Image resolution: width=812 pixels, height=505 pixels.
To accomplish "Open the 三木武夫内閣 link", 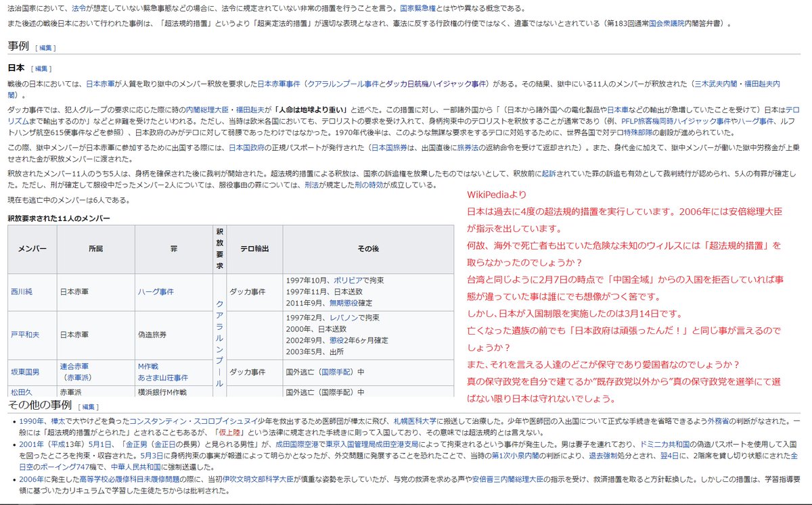I will [717, 85].
